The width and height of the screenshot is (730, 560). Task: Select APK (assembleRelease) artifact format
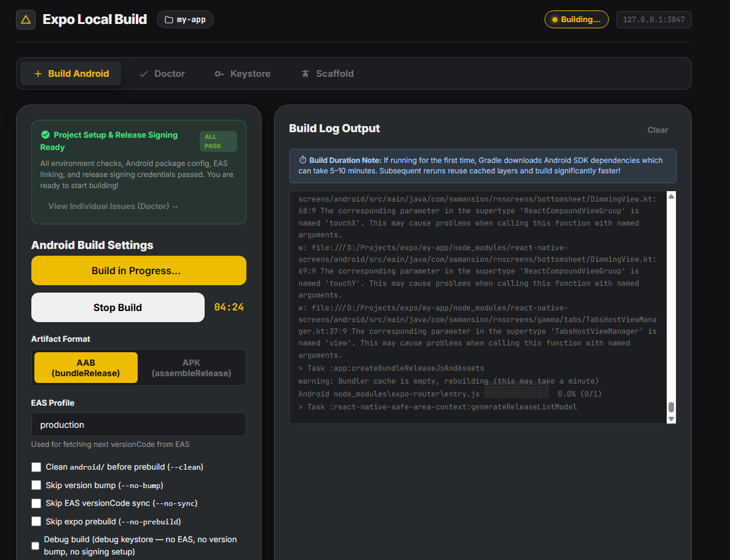click(x=191, y=368)
